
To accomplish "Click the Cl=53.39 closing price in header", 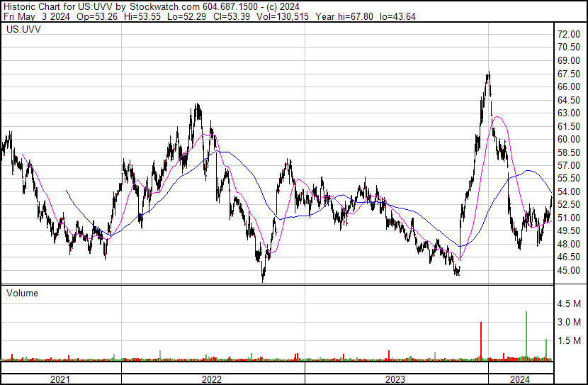I will (x=233, y=16).
